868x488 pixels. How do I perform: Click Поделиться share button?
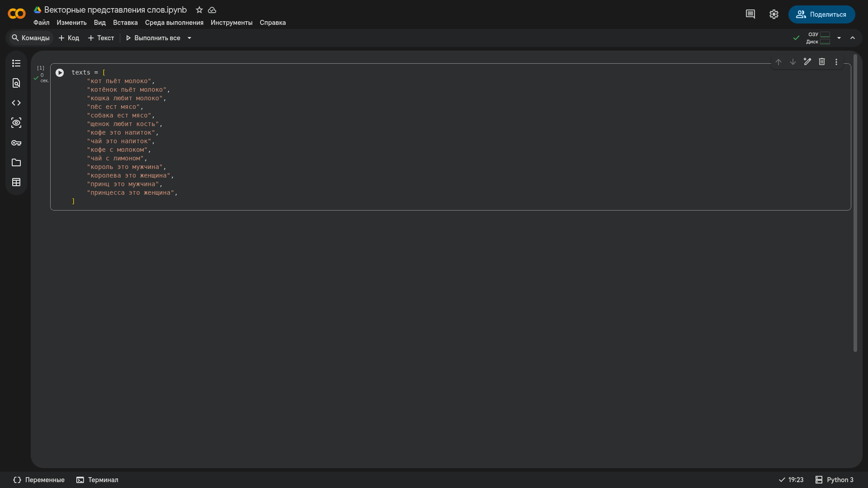(821, 14)
